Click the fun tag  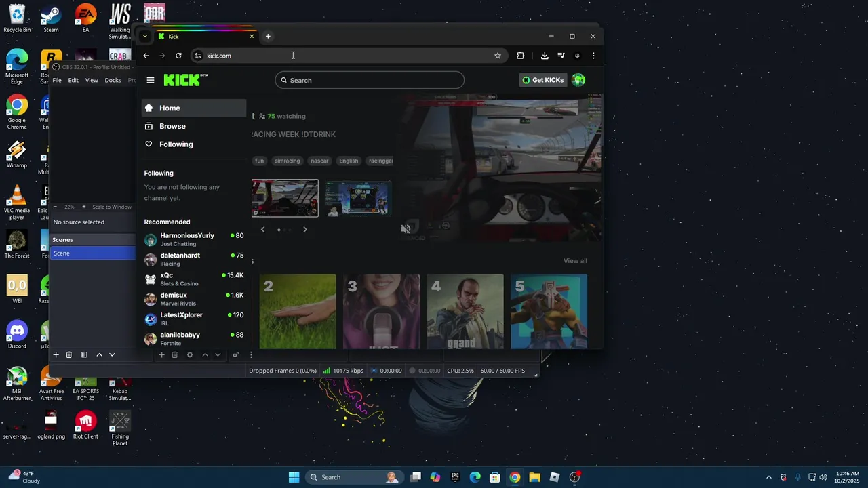(259, 161)
